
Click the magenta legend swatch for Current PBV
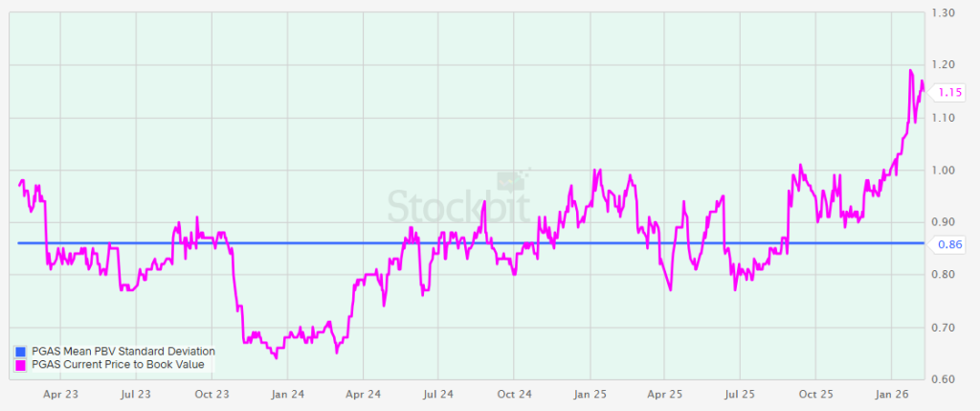click(x=21, y=364)
